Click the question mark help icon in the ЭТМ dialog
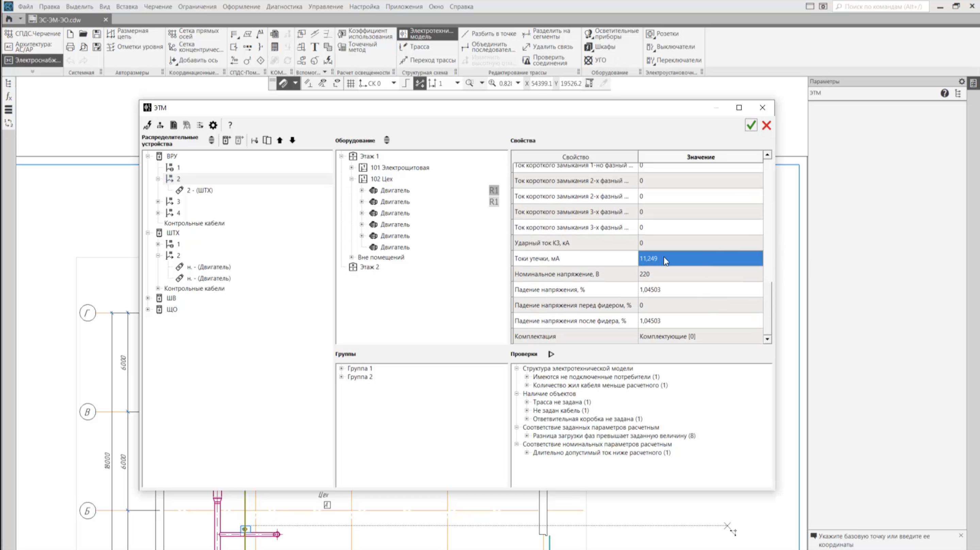Viewport: 980px width, 550px height. (230, 125)
